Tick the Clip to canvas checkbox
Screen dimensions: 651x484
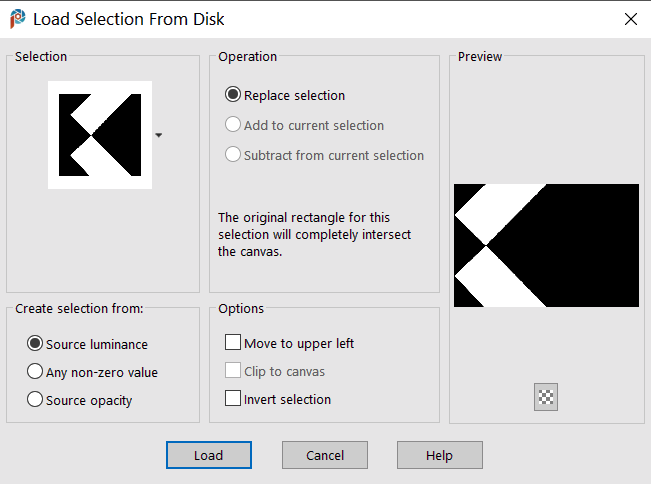(233, 371)
